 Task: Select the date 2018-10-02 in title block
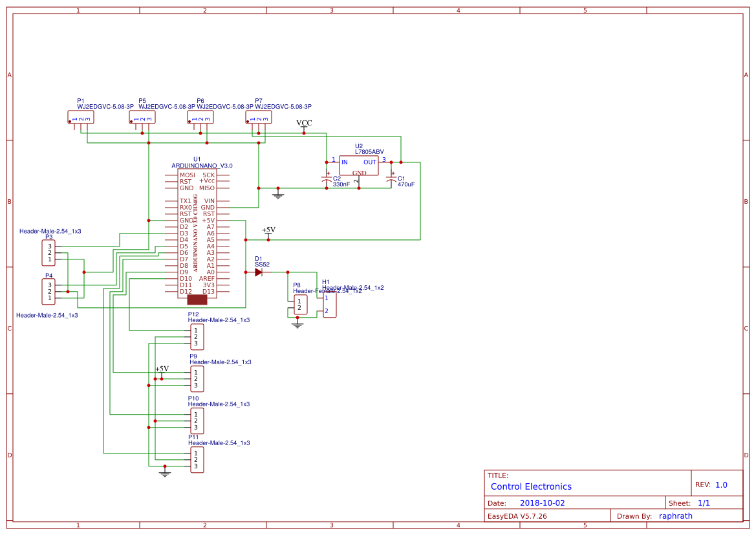(542, 503)
